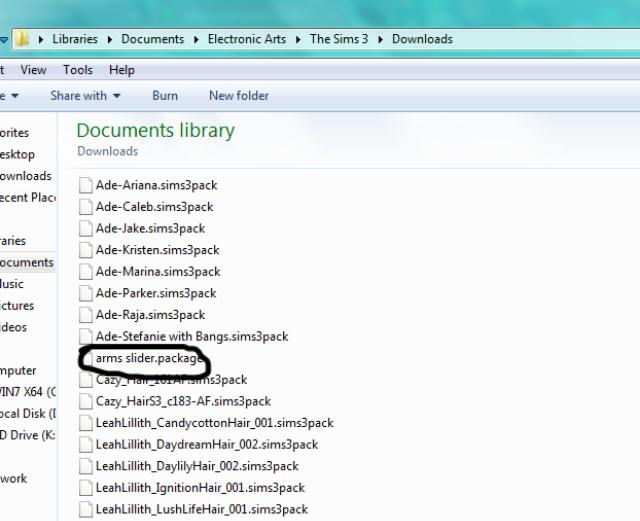The width and height of the screenshot is (640, 521).
Task: Select the file name LeahLillith_LushLifeHair_001.sims3pack
Action: pos(202,510)
